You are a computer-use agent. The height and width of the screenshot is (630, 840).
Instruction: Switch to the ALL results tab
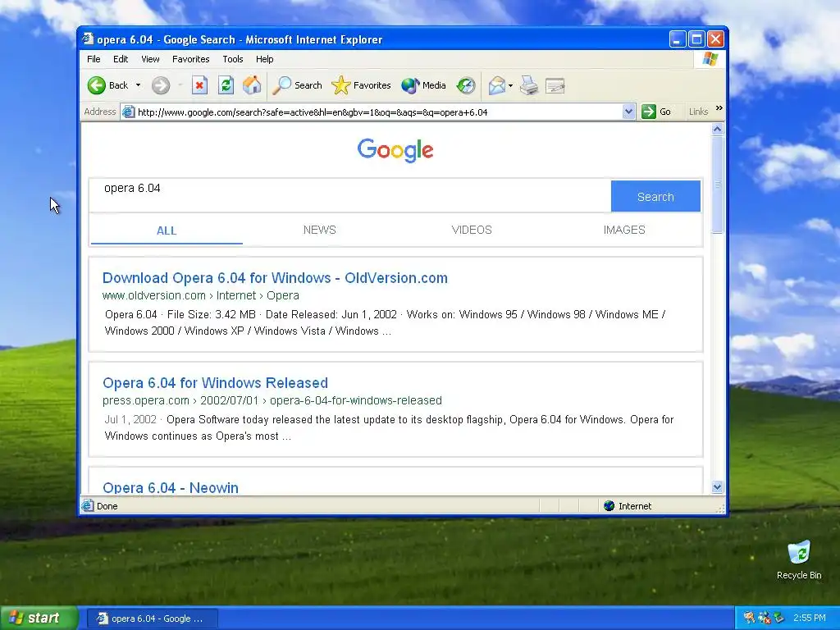point(167,231)
